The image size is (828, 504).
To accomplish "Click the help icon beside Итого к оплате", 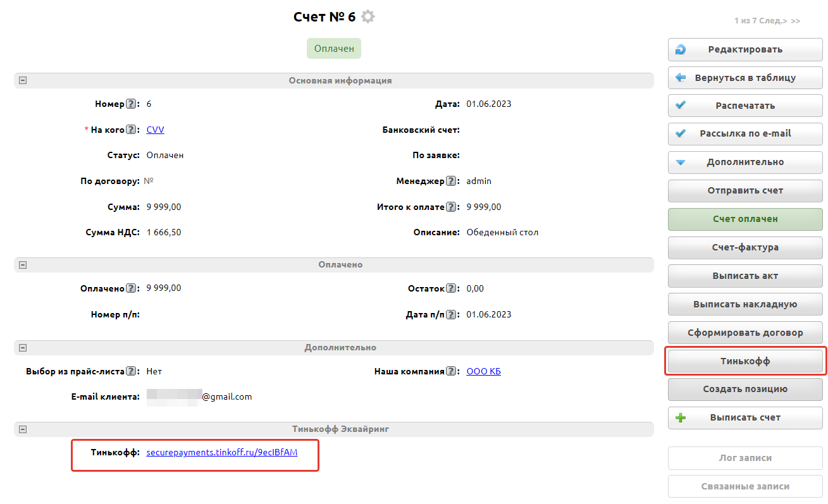I will (x=451, y=207).
